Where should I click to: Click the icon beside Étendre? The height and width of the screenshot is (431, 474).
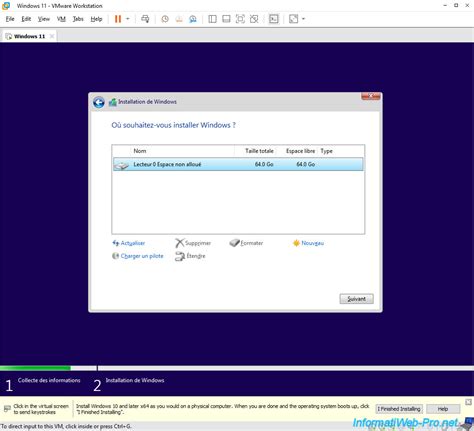(x=180, y=256)
